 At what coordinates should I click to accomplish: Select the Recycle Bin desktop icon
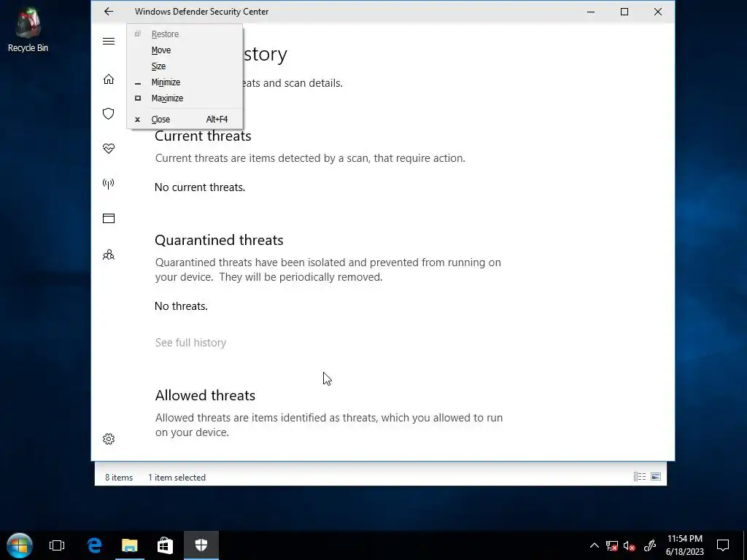click(28, 29)
